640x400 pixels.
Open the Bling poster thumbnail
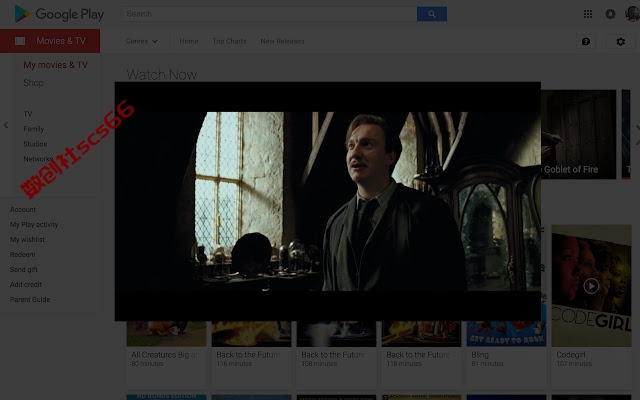point(506,333)
